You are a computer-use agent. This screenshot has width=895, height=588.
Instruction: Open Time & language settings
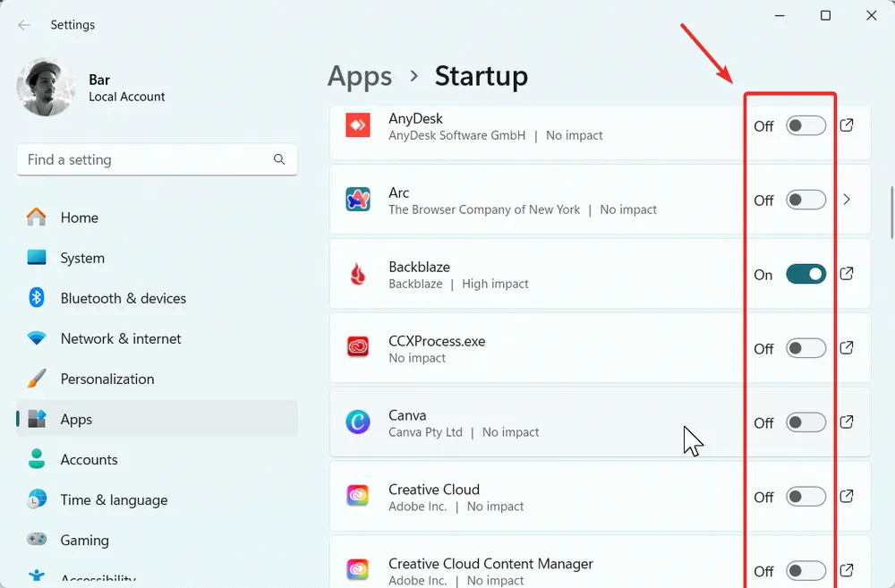click(x=157, y=500)
